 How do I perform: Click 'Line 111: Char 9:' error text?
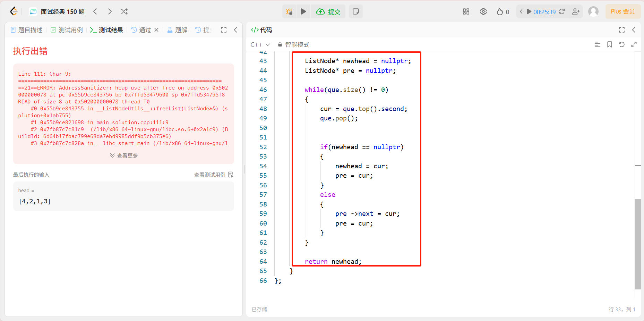coord(44,74)
